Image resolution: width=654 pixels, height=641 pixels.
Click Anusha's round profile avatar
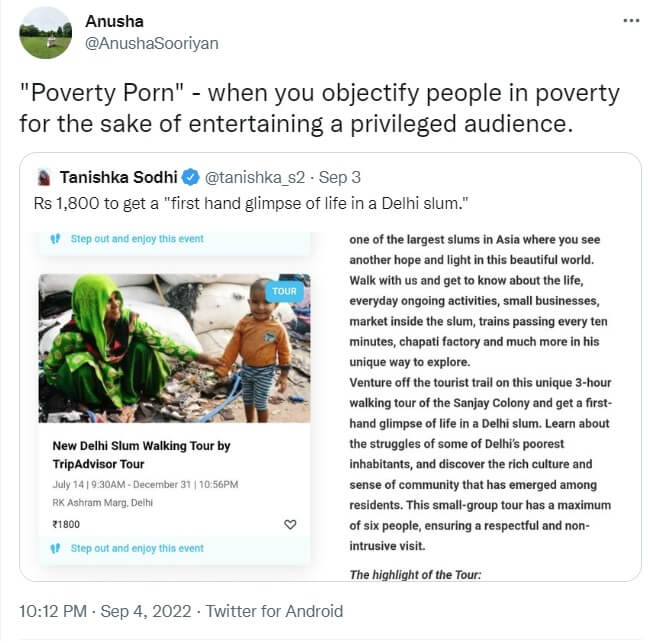point(45,33)
